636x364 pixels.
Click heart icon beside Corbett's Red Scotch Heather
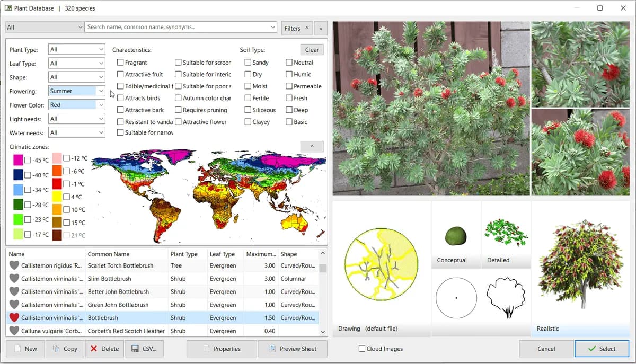(14, 331)
